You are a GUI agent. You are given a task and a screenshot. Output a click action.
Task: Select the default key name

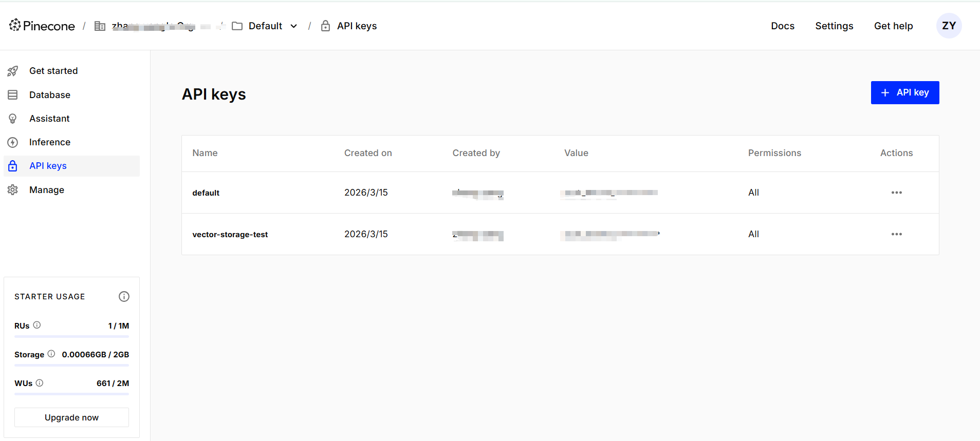coord(206,193)
